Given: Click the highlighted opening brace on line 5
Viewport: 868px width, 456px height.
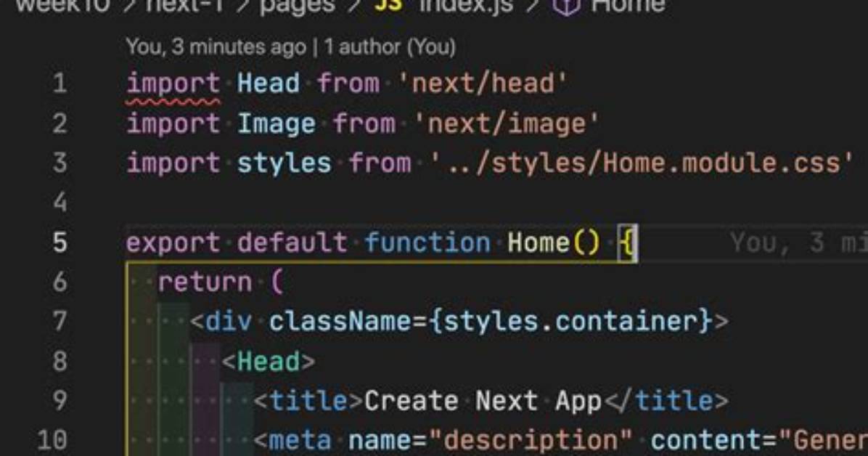Looking at the screenshot, I should click(x=627, y=244).
